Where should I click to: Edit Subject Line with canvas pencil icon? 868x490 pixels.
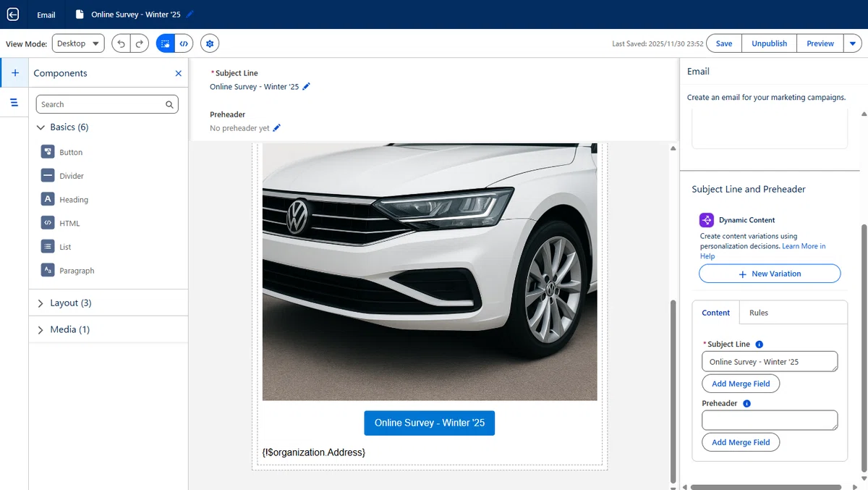tap(306, 86)
